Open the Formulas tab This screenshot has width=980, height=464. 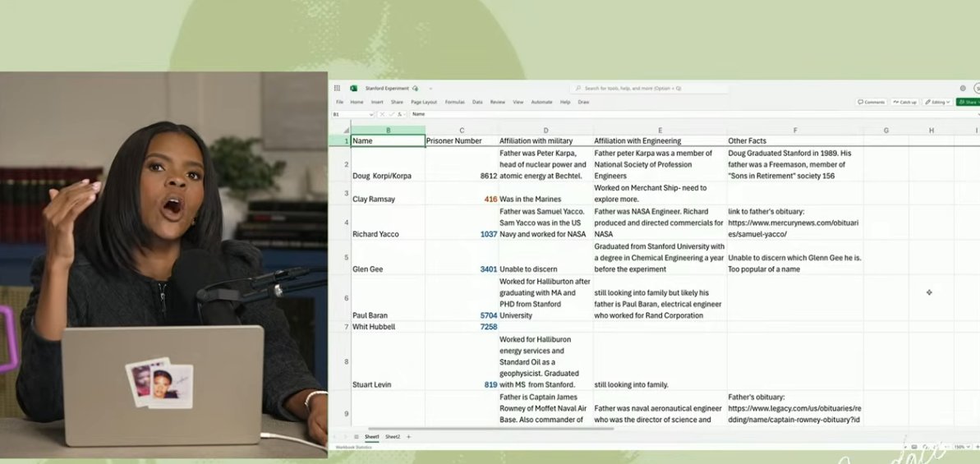(454, 102)
